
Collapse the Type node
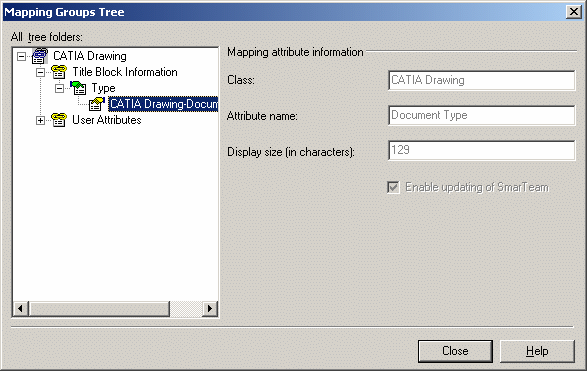pos(60,88)
